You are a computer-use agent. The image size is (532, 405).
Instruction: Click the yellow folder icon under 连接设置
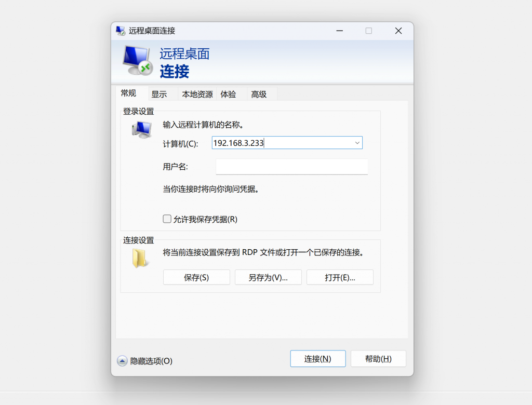[x=140, y=258]
